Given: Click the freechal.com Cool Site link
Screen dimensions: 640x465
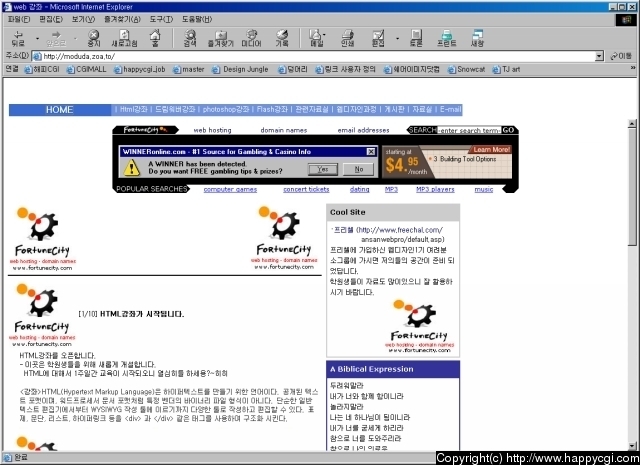Looking at the screenshot, I should click(x=389, y=235).
